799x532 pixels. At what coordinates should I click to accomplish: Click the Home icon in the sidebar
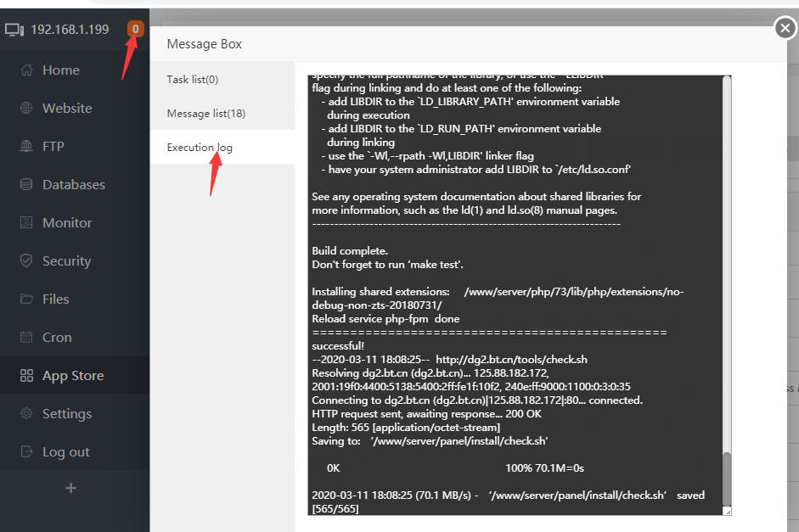(26, 70)
